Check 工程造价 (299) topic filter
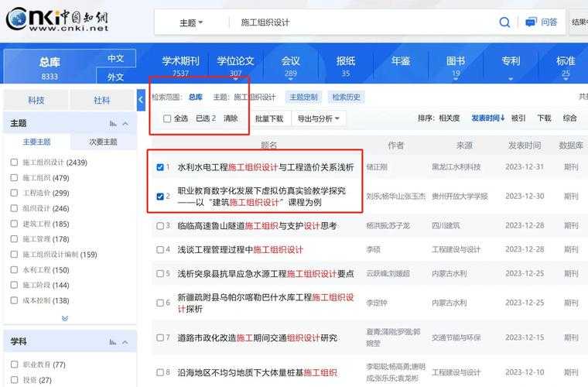The width and height of the screenshot is (588, 387). 14,193
